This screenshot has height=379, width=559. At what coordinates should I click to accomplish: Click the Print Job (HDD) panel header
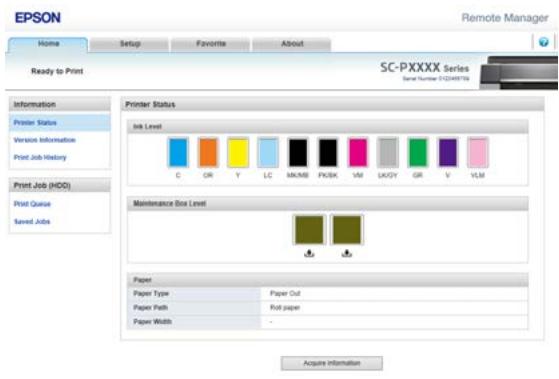click(x=60, y=185)
